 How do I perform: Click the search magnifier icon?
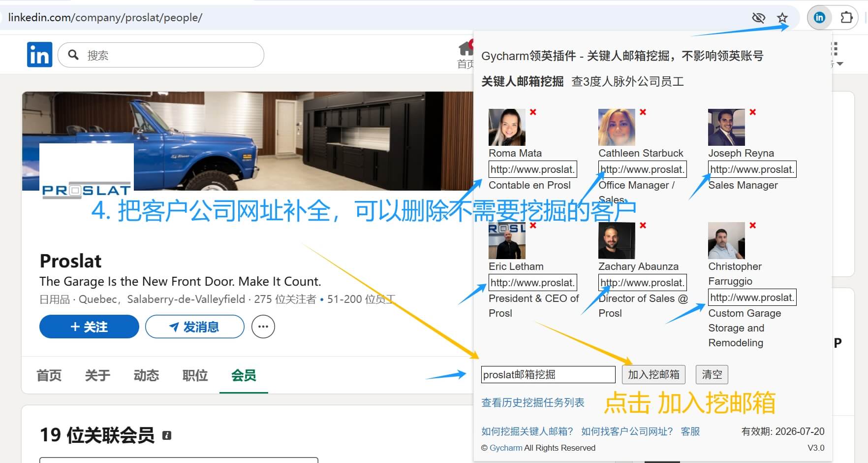pyautogui.click(x=73, y=55)
